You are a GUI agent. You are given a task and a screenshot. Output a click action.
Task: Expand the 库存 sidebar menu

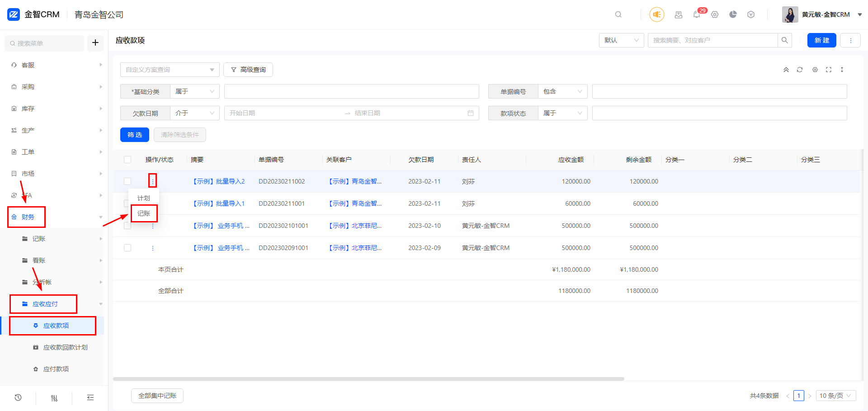(x=54, y=109)
